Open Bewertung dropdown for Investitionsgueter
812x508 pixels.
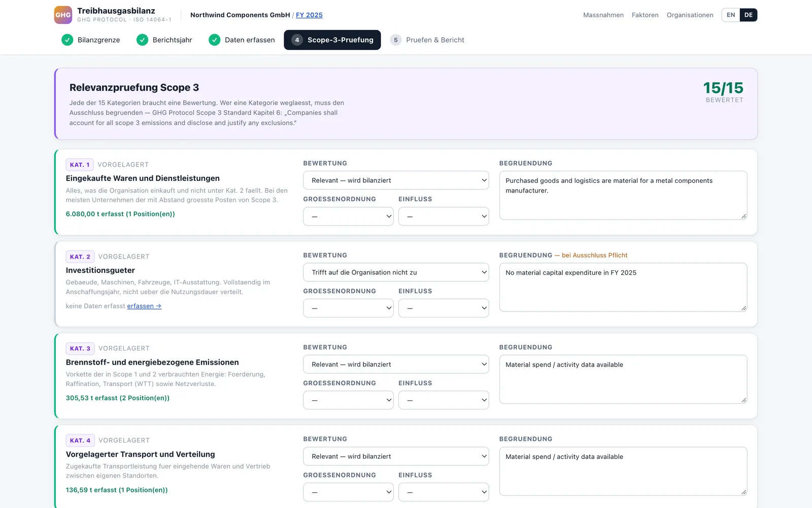396,272
